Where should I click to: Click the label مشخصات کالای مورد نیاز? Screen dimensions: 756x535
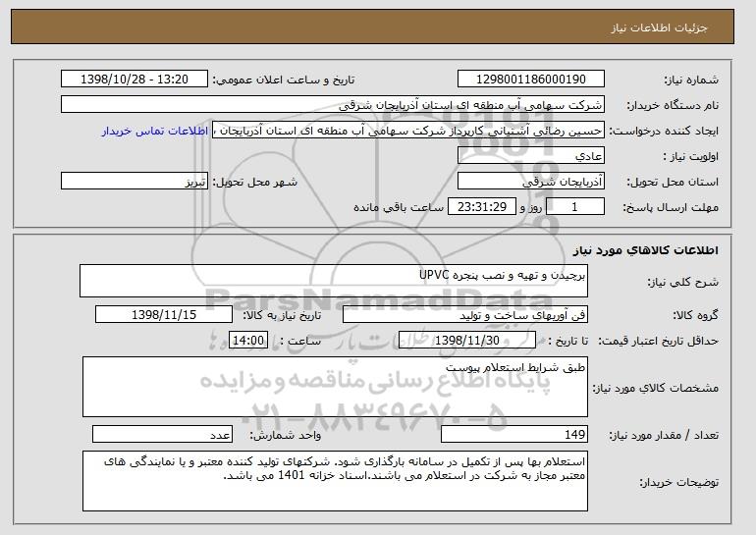[x=655, y=388]
